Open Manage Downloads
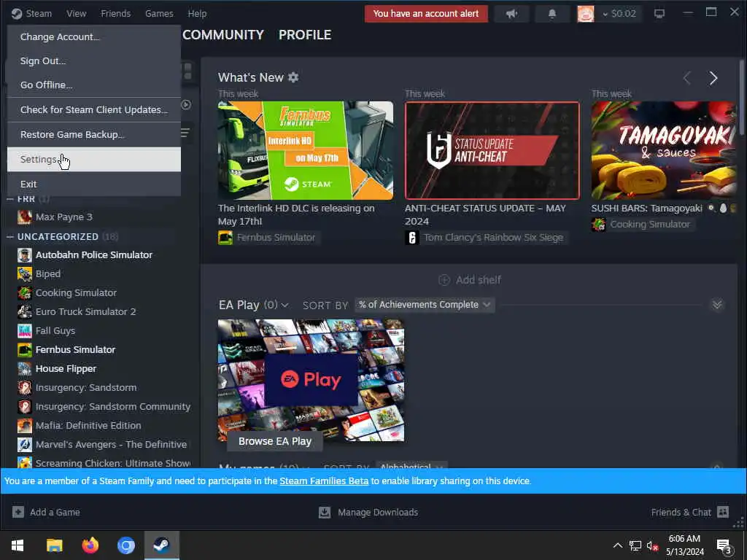 click(368, 513)
